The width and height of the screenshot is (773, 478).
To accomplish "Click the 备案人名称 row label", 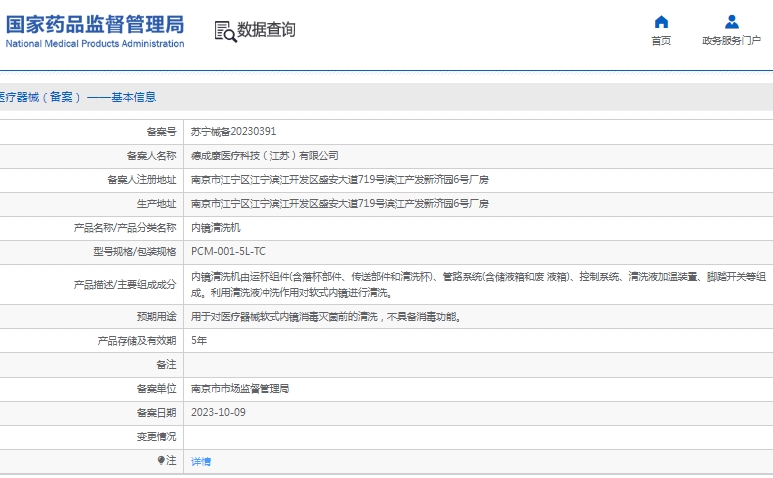I will [151, 156].
